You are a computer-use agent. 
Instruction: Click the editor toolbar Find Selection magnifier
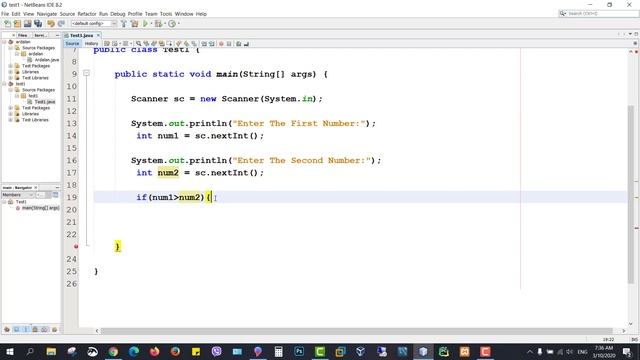click(x=139, y=44)
